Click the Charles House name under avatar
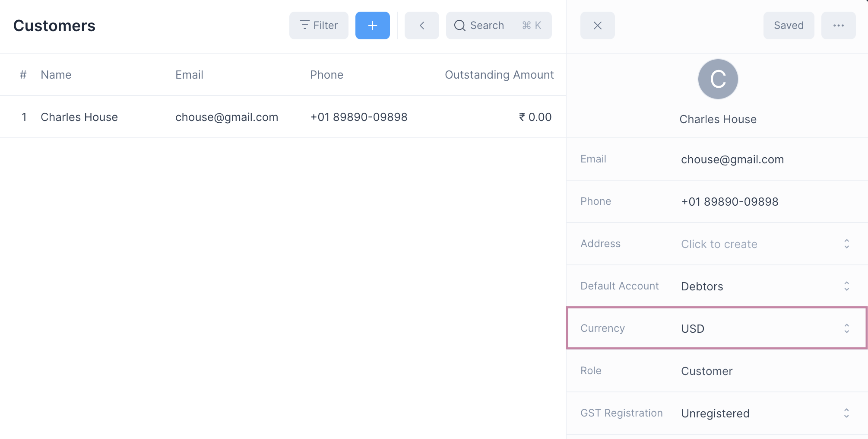The width and height of the screenshot is (868, 439). (x=718, y=119)
